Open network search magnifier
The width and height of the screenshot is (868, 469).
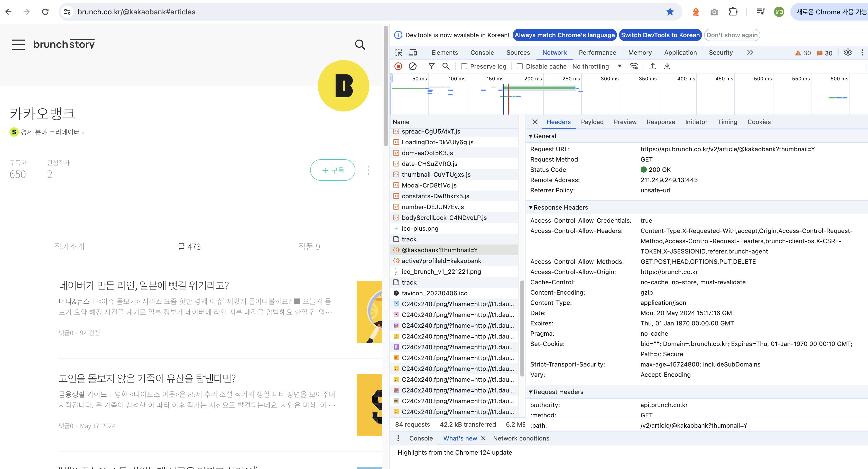[x=446, y=66]
